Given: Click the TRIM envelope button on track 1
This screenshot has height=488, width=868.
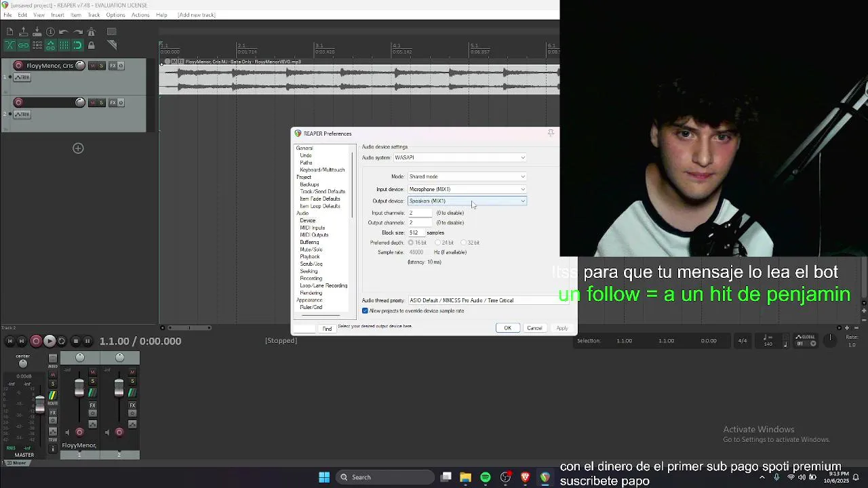Looking at the screenshot, I should coord(23,77).
